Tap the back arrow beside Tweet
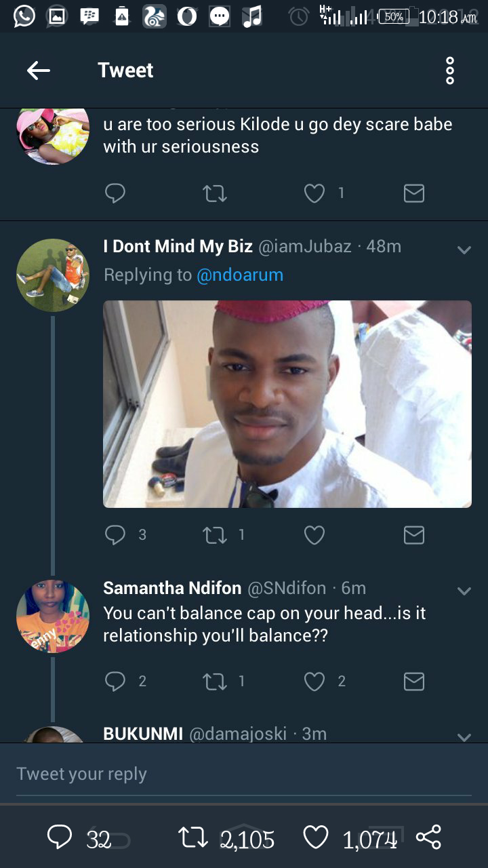The height and width of the screenshot is (868, 488). (x=39, y=71)
